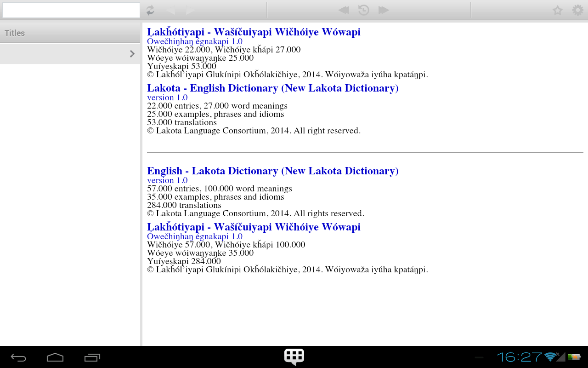Select the Titles header in sidebar

(x=70, y=33)
